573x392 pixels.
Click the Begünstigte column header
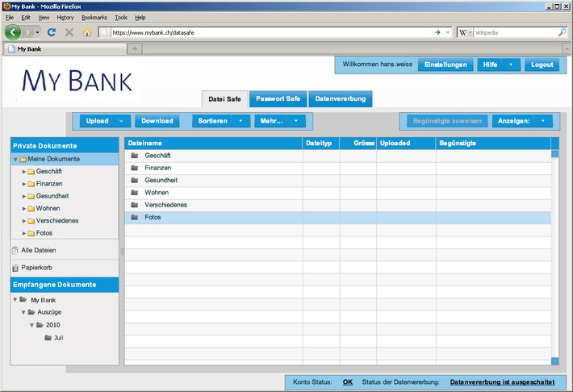pos(493,144)
